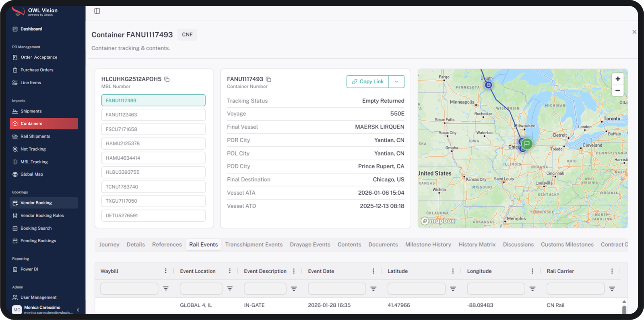
Task: Zoom in on the map
Action: click(x=617, y=79)
